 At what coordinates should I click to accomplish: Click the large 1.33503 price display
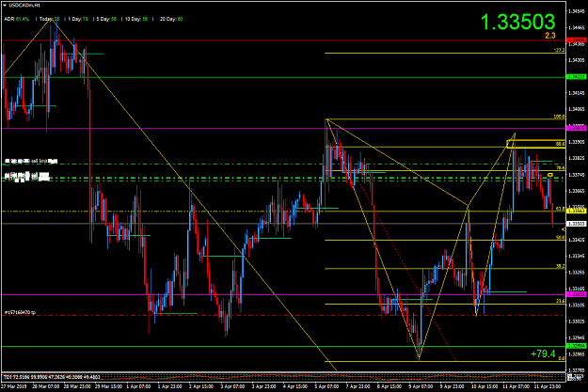pos(517,22)
